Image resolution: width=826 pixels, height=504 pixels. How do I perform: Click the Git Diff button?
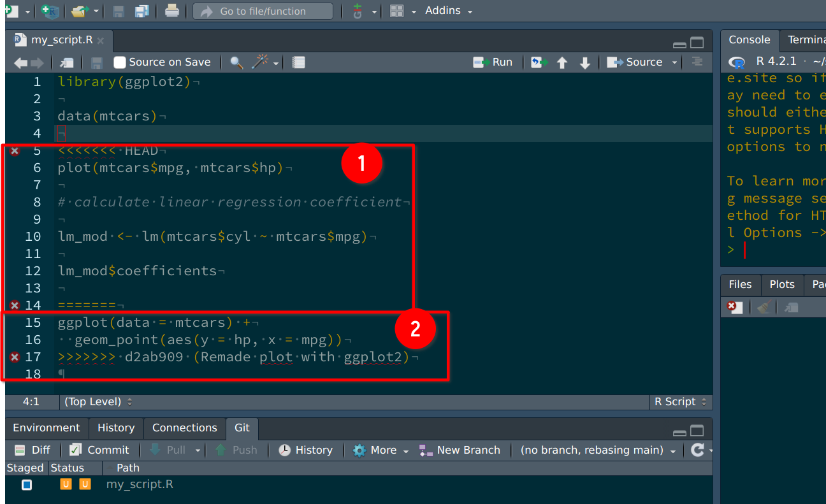[32, 450]
